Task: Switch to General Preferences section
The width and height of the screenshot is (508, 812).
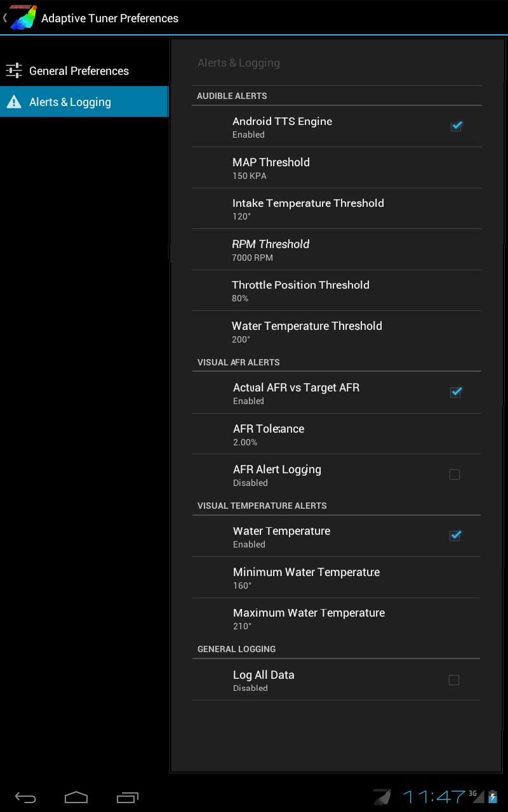Action: [84, 70]
